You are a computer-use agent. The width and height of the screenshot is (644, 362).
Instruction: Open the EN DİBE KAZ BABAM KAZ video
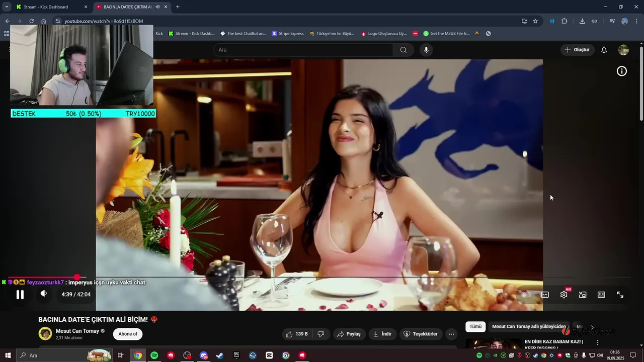tap(553, 344)
